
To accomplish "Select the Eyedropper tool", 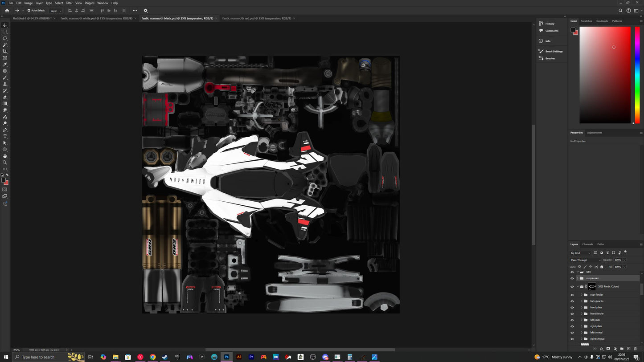I will (x=5, y=64).
